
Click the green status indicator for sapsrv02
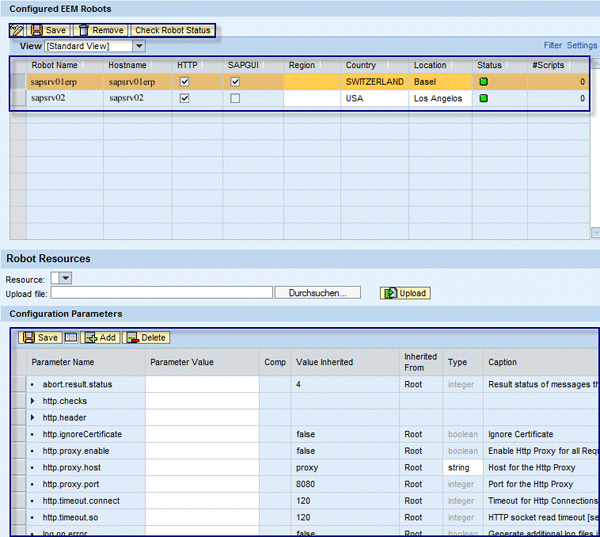483,99
